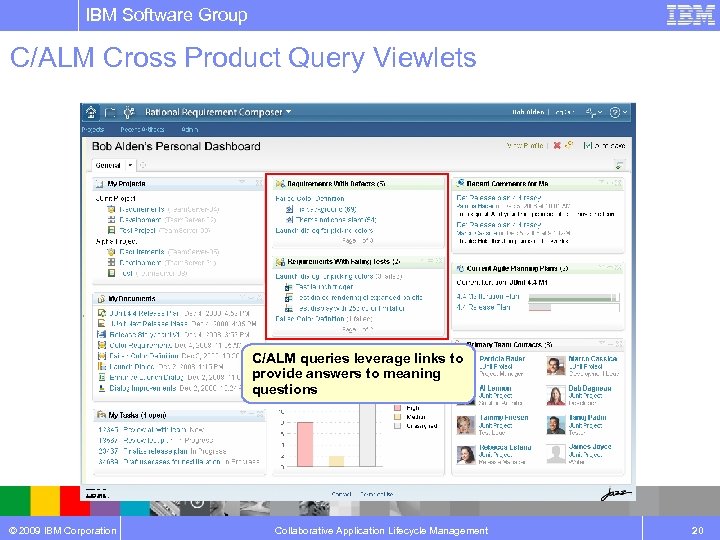Click the pink High bar in the chart

(x=305, y=444)
